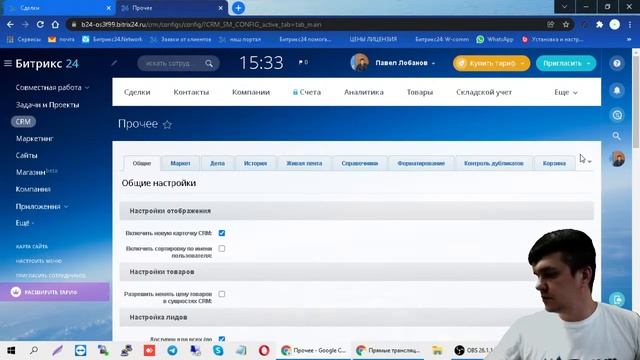Viewport: 640px width, 360px height.
Task: Switch to the Маркет tab
Action: (x=180, y=163)
